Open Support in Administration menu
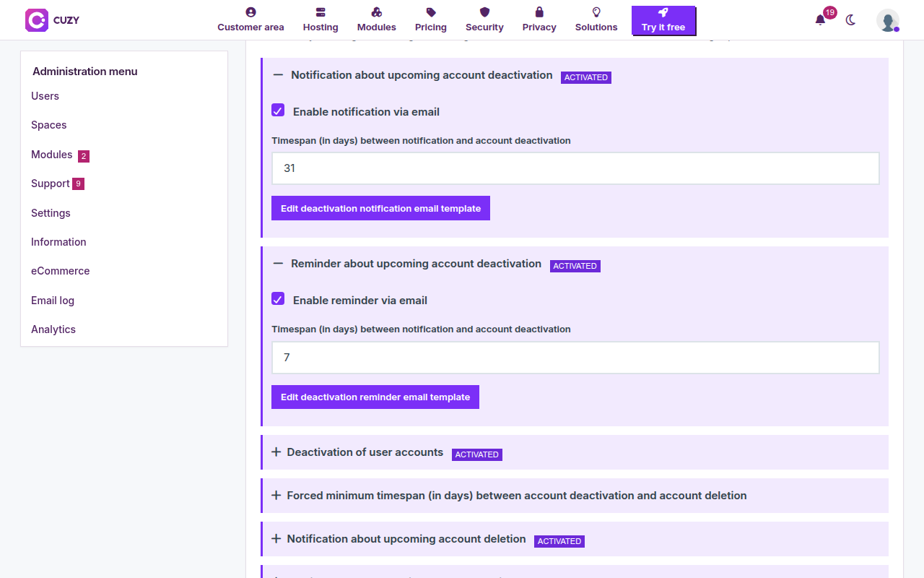Screen dimensions: 924x578 [x=50, y=184]
